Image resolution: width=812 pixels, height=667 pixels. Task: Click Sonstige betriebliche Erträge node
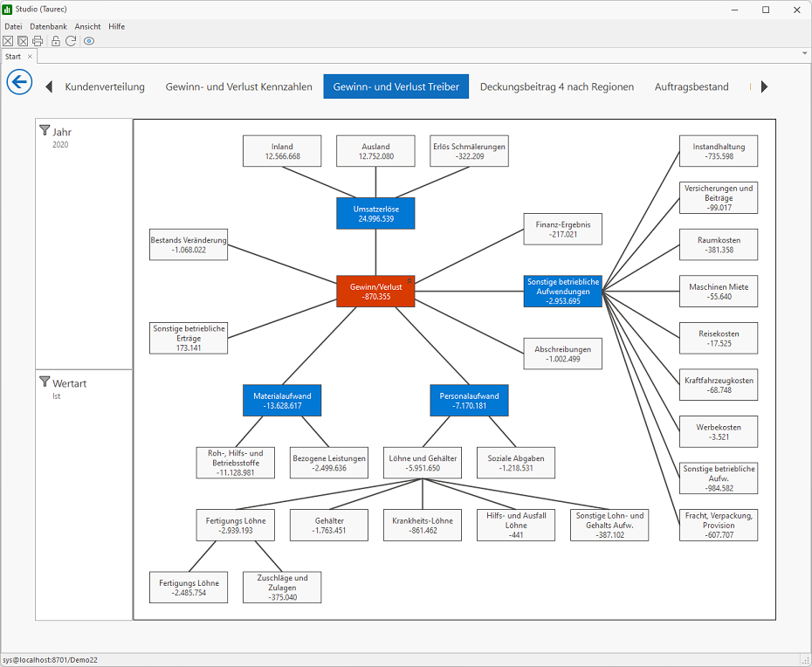[189, 338]
